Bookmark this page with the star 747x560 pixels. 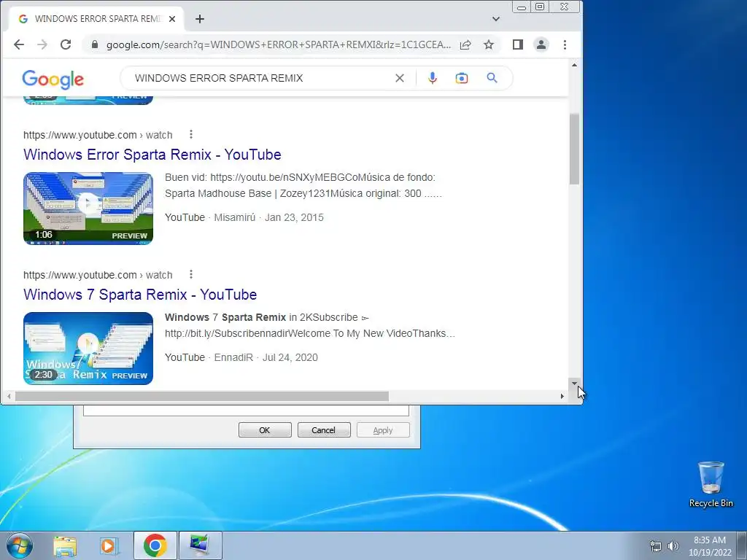489,44
